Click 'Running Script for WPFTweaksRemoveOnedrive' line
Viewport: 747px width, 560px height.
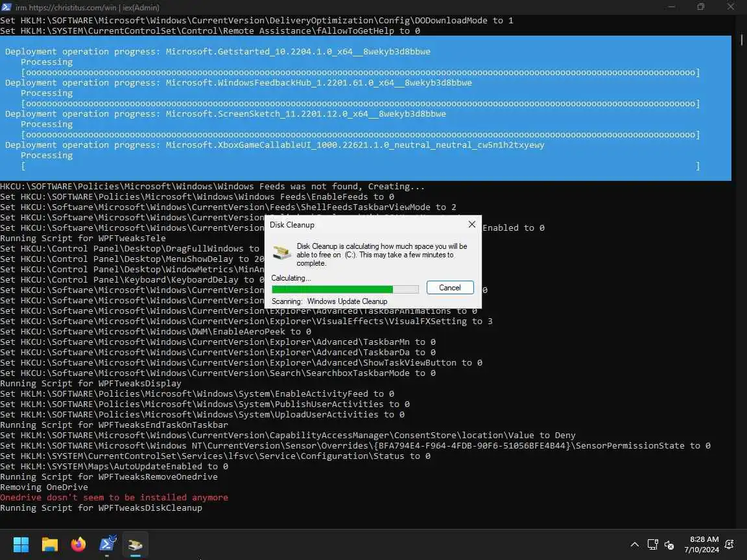point(109,476)
